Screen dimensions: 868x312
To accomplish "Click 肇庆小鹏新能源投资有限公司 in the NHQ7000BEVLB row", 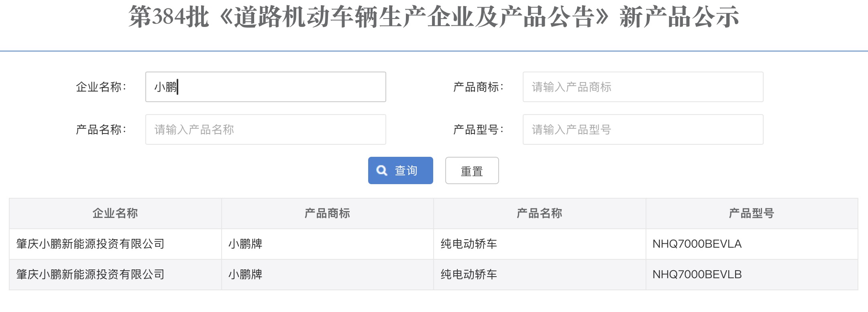I will point(90,274).
